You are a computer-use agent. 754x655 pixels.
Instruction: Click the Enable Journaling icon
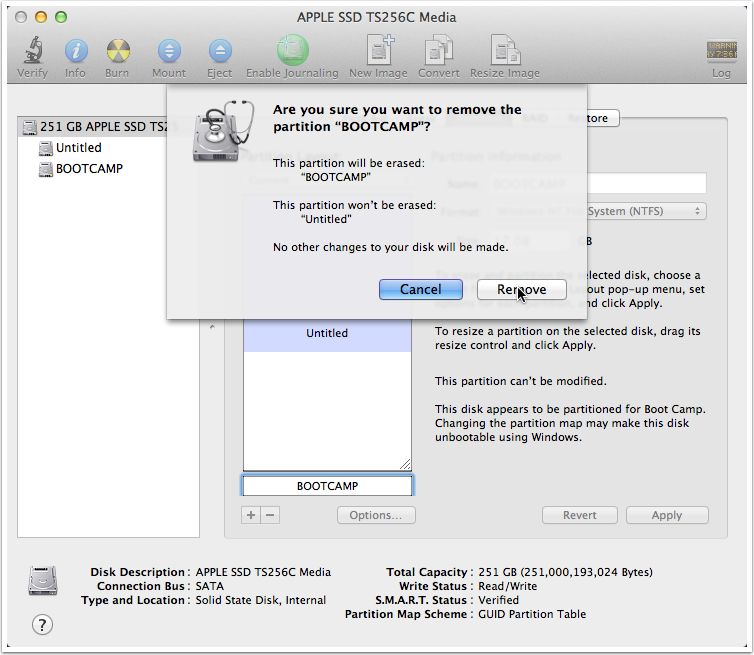(292, 50)
